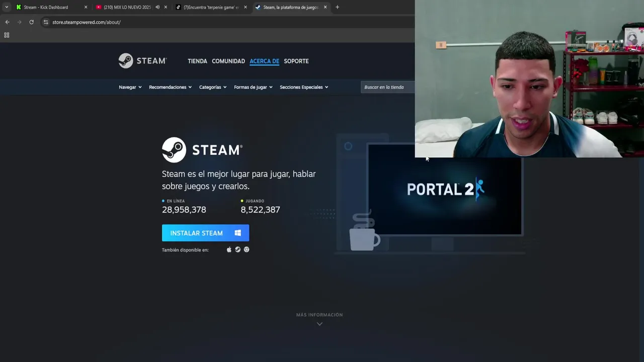Click the Steam logo in the header
Image resolution: width=644 pixels, height=362 pixels.
pos(142,61)
